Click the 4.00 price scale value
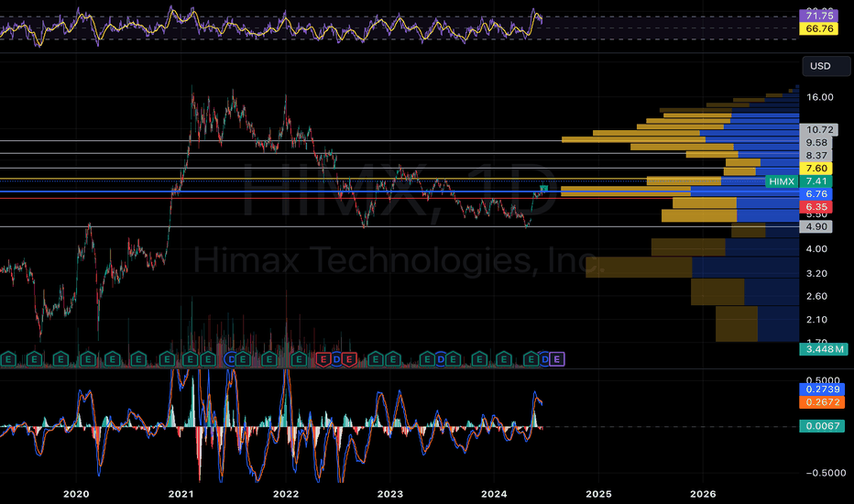The height and width of the screenshot is (504, 854). coord(816,249)
